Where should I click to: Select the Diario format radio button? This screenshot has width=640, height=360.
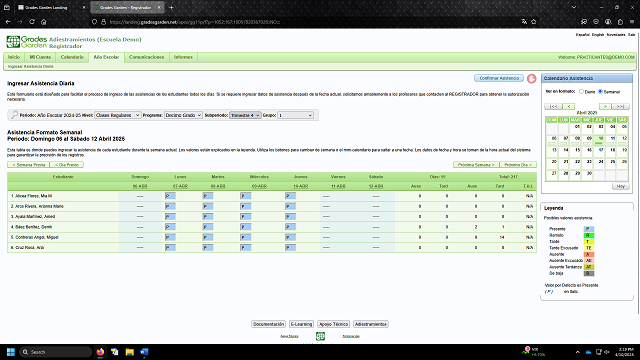point(582,91)
